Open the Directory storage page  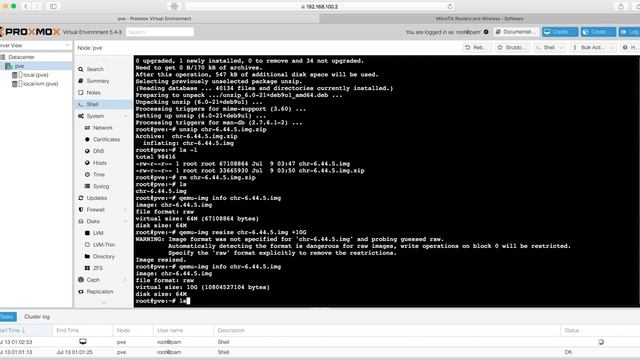click(104, 257)
